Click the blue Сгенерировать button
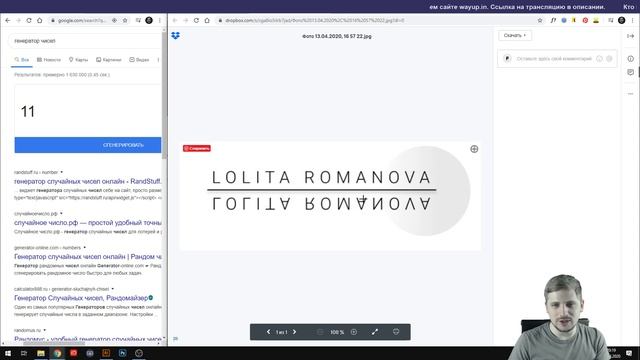The height and width of the screenshot is (360, 640). point(88,145)
